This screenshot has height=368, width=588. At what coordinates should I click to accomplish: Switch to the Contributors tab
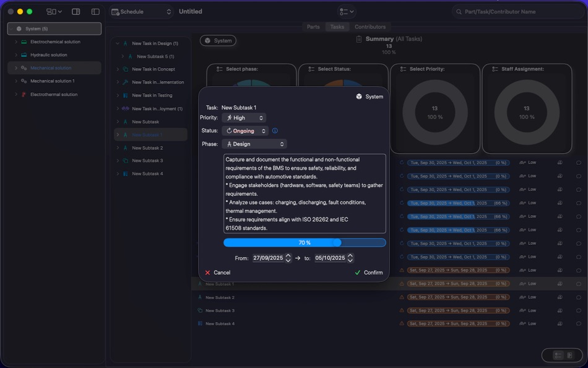coord(370,27)
